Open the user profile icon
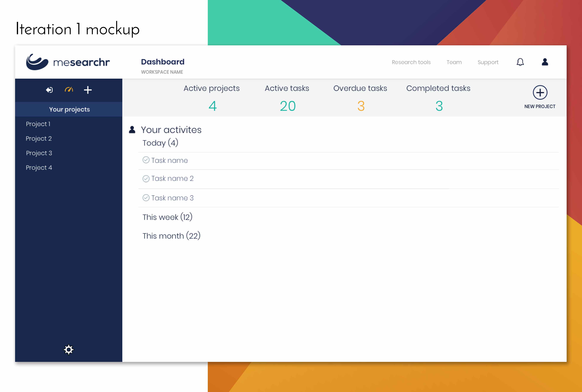Image resolution: width=582 pixels, height=392 pixels. (x=545, y=62)
